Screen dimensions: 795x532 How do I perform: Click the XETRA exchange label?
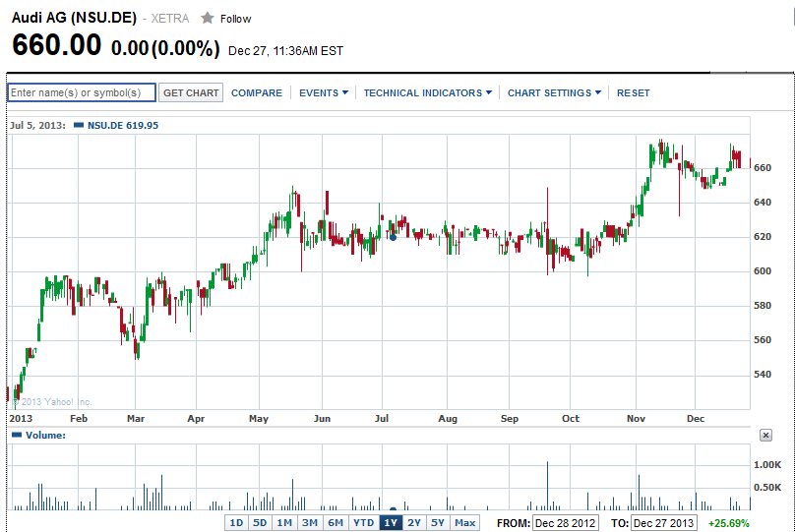pyautogui.click(x=170, y=19)
